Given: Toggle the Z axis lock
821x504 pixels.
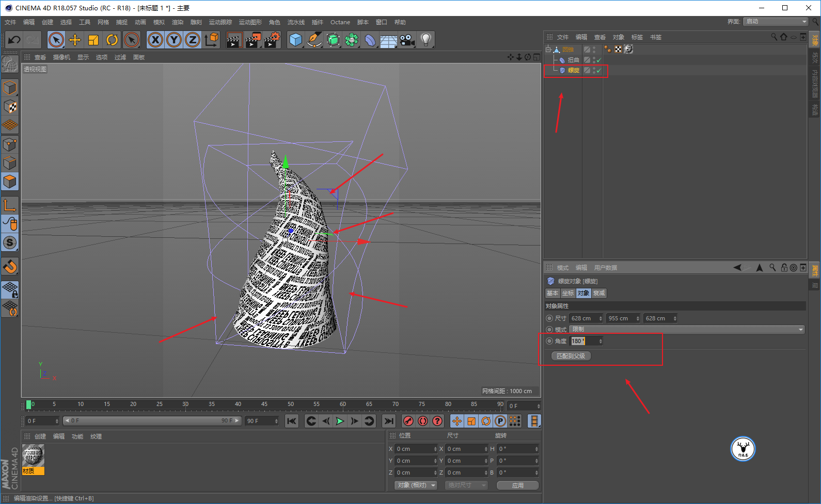Looking at the screenshot, I should [x=193, y=40].
